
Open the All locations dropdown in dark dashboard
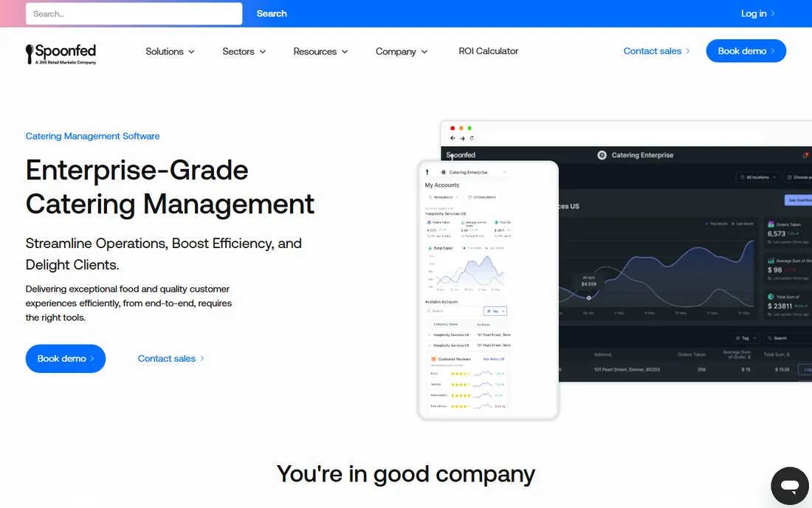[758, 177]
